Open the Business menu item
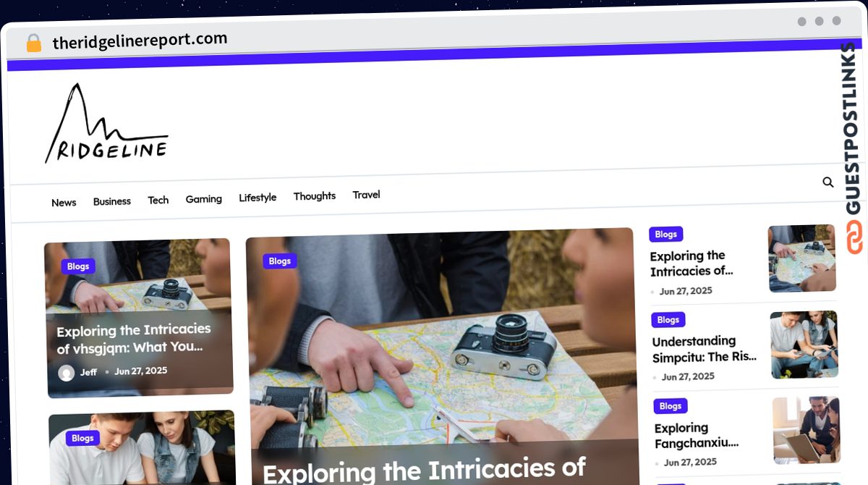The height and width of the screenshot is (485, 868). (x=112, y=201)
